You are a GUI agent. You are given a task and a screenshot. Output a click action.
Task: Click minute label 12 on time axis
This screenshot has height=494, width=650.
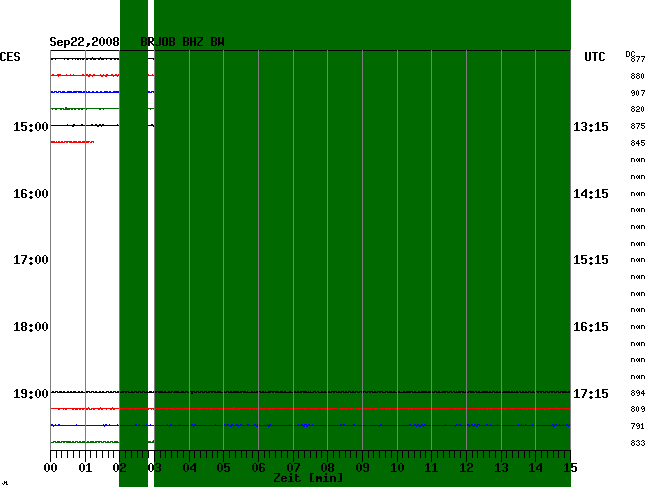tap(466, 468)
